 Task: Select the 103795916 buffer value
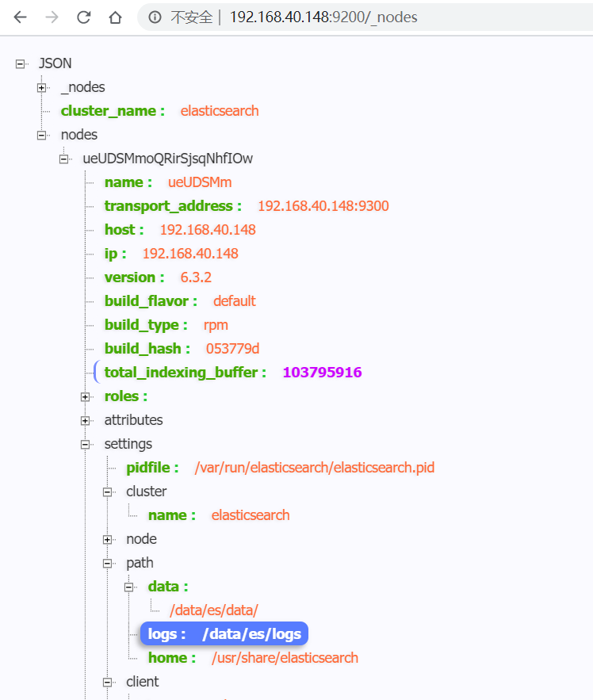[x=323, y=373]
